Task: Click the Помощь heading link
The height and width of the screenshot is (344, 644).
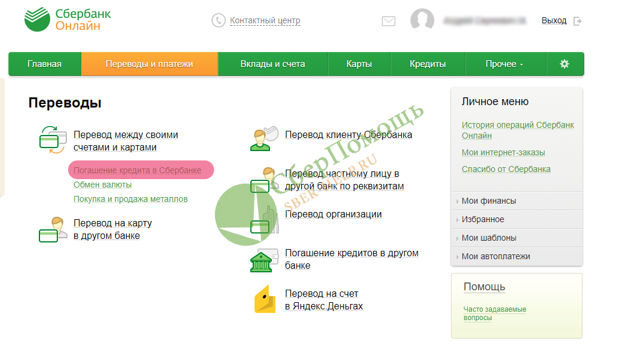Action: pyautogui.click(x=484, y=287)
